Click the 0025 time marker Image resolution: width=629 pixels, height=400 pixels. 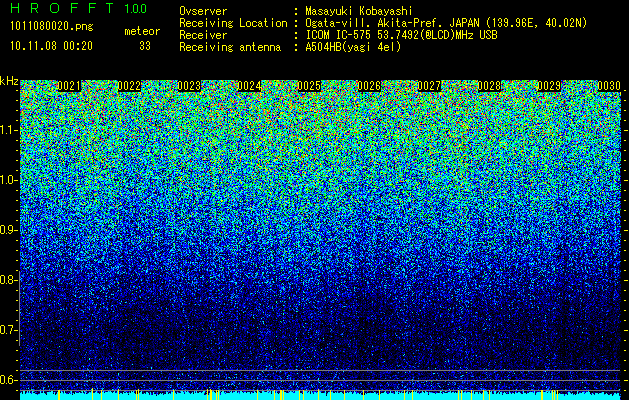point(309,86)
